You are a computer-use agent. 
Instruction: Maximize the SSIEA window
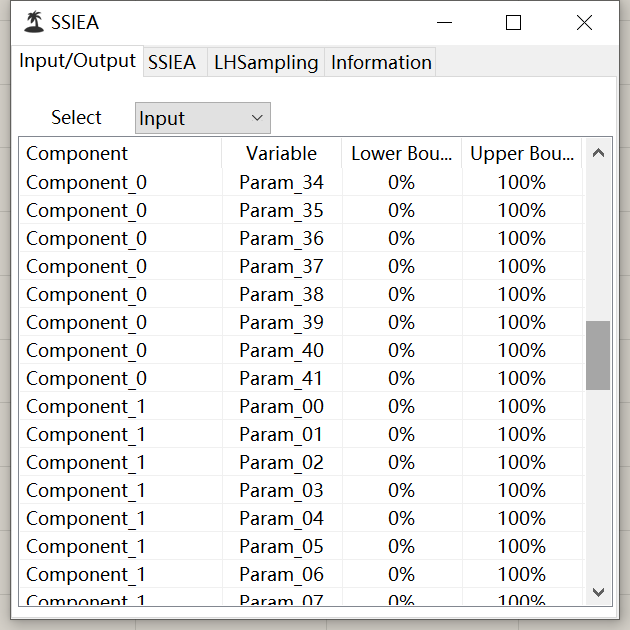coord(513,22)
